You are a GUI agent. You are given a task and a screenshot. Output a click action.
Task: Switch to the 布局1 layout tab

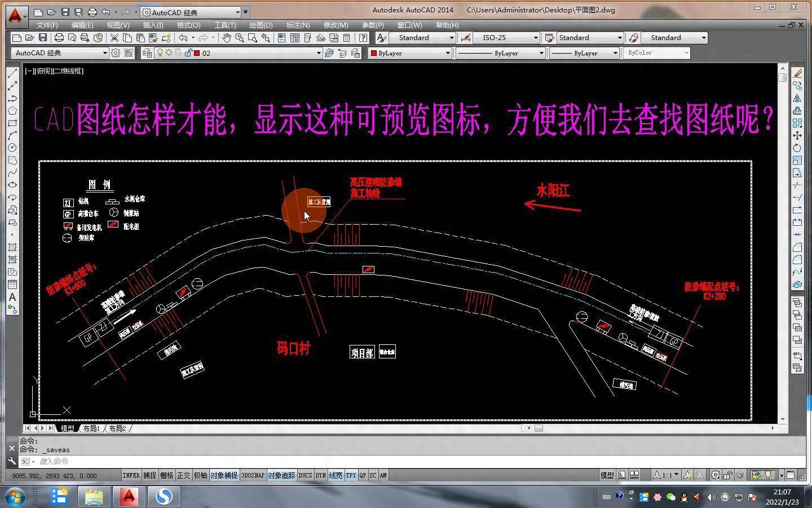(91, 428)
